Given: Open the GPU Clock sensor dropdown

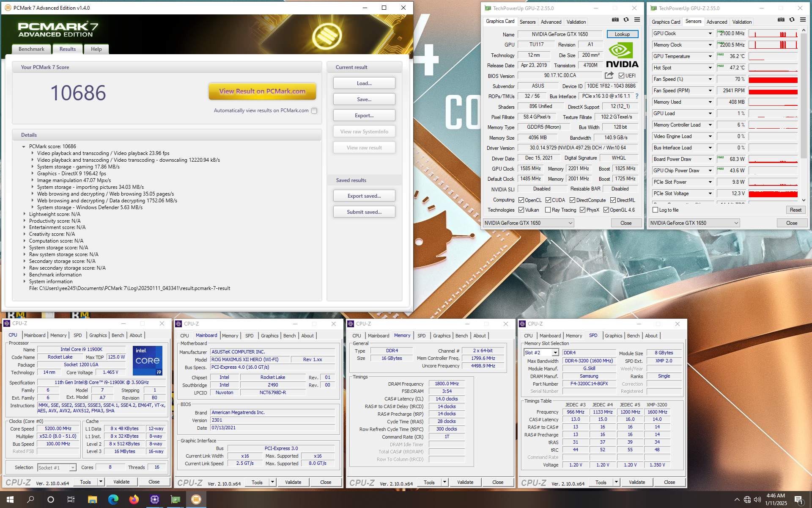Looking at the screenshot, I should pyautogui.click(x=710, y=33).
